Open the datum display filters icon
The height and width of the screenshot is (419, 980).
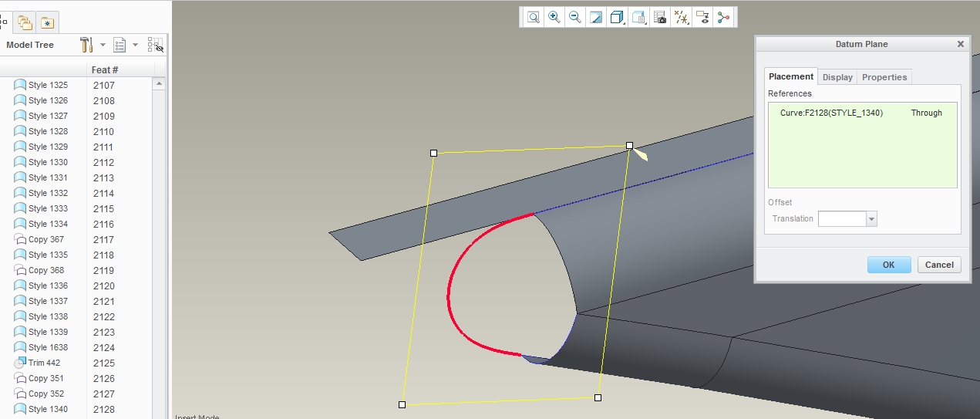pos(681,17)
